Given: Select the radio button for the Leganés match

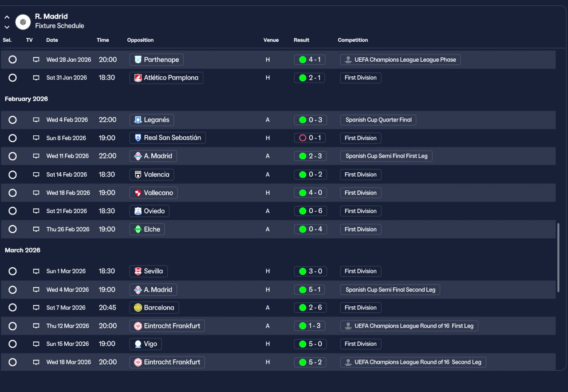Looking at the screenshot, I should pyautogui.click(x=12, y=120).
